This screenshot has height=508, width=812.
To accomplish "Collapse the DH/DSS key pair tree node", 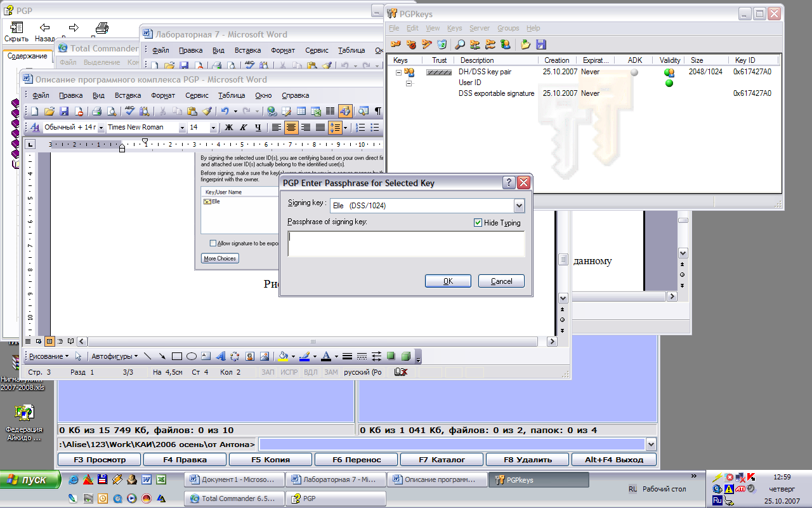I will coord(398,72).
